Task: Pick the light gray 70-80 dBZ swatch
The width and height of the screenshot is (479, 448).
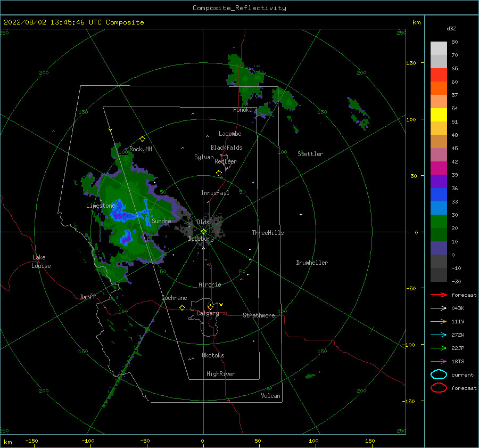Action: point(439,48)
